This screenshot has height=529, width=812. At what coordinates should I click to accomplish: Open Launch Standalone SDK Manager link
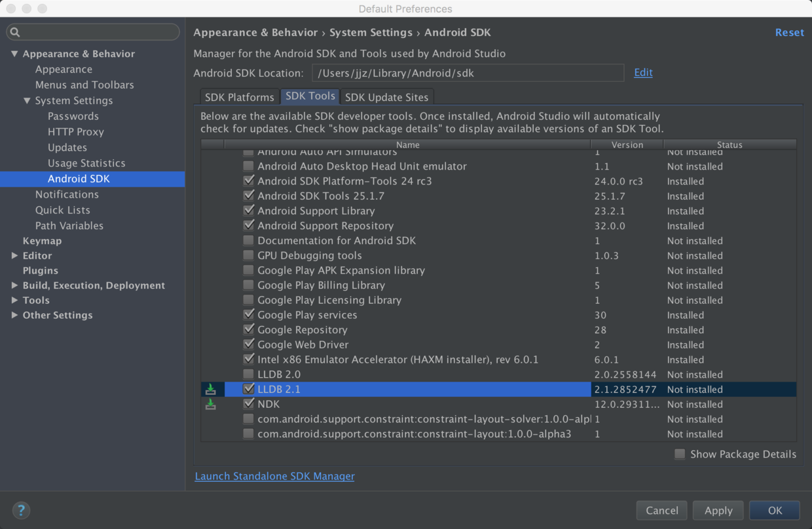(x=274, y=476)
